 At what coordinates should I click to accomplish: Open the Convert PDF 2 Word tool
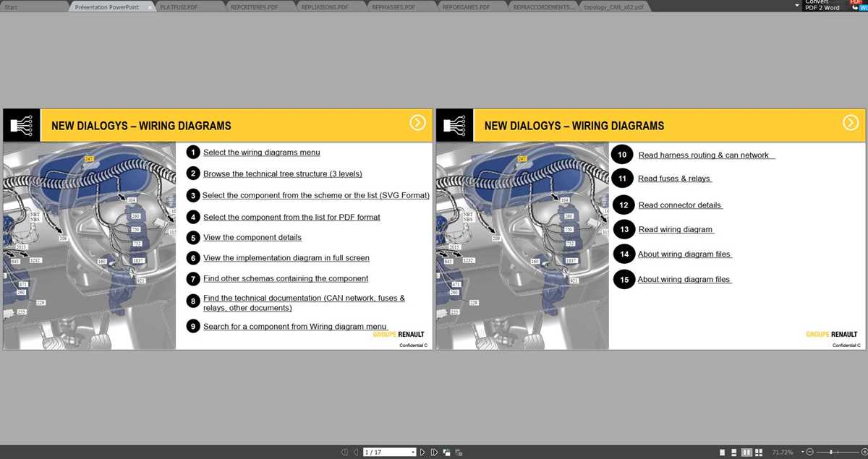pos(835,5)
